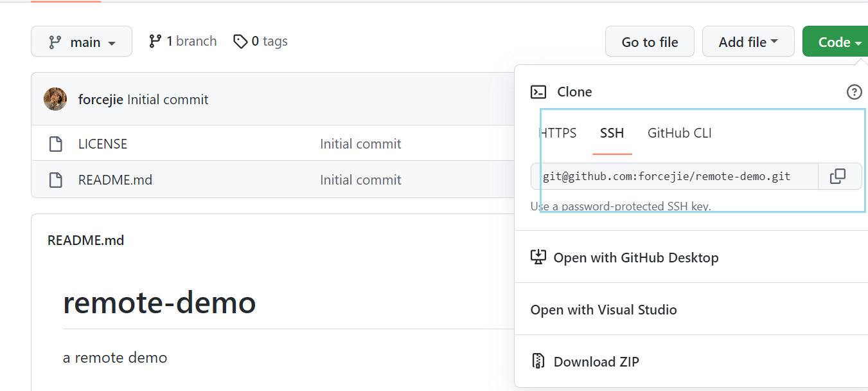This screenshot has height=391, width=868.
Task: Click the branch icon beside 1 branch
Action: coord(155,41)
